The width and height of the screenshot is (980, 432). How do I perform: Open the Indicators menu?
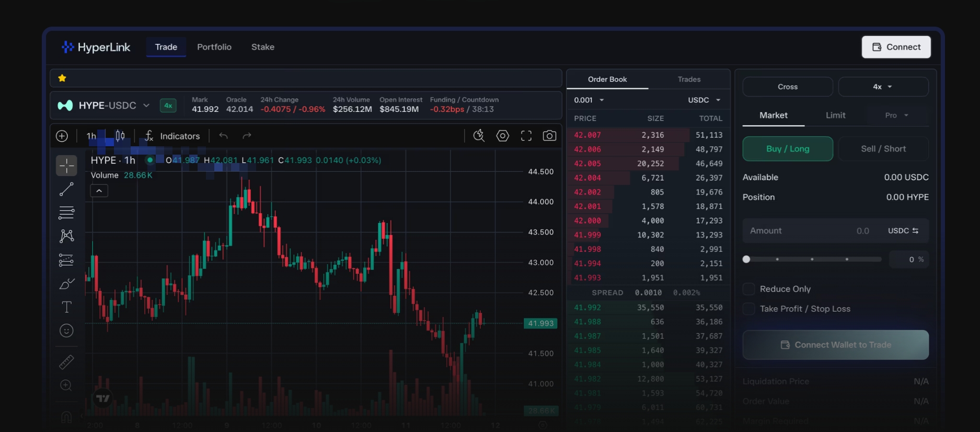click(172, 136)
